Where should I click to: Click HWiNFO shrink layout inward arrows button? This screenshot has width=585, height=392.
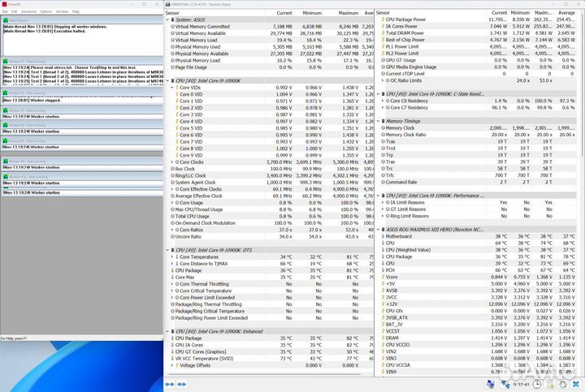(x=182, y=384)
